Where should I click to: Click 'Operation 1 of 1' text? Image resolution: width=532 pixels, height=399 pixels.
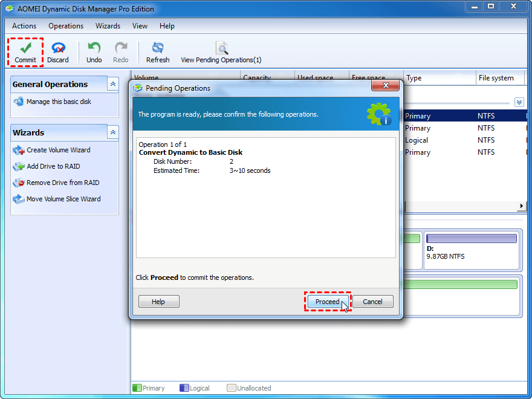coord(163,144)
